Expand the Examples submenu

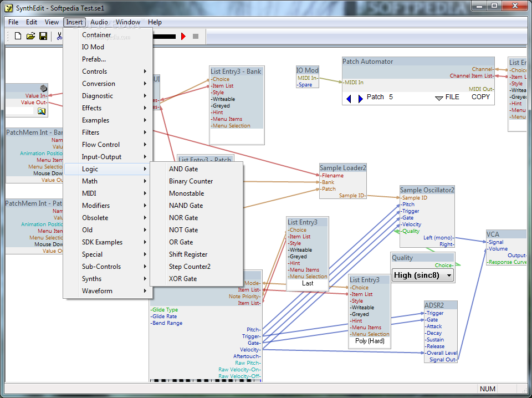pos(108,120)
